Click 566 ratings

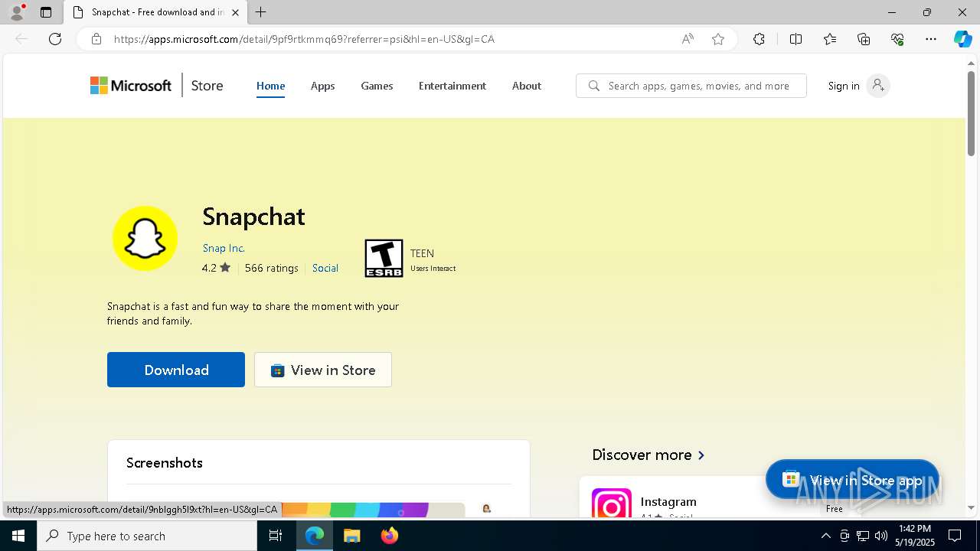271,268
